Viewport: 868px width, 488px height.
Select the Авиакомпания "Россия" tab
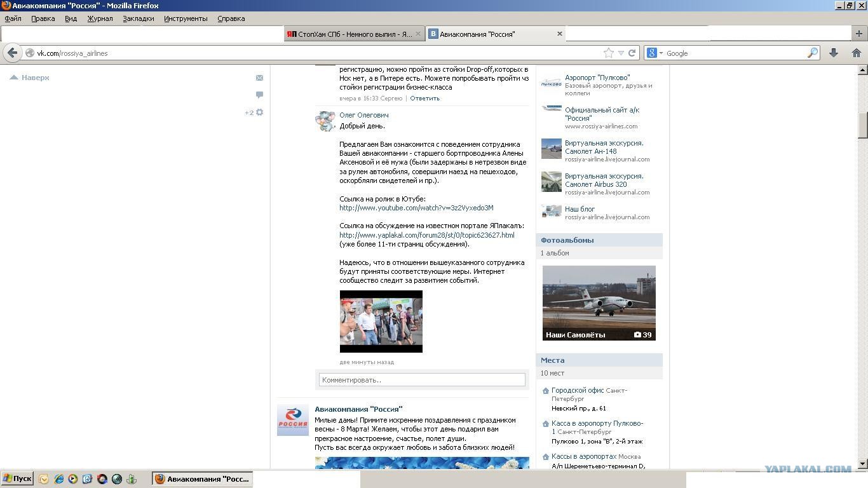coord(496,34)
